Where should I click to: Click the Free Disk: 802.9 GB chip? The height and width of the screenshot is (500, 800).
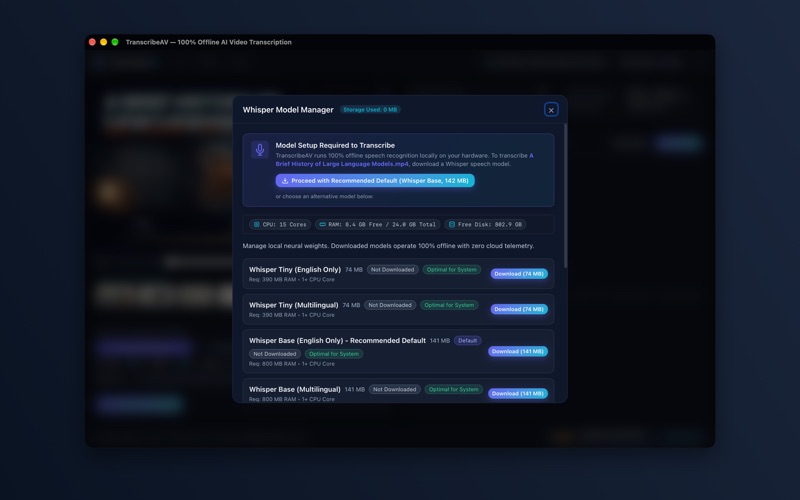(x=485, y=224)
